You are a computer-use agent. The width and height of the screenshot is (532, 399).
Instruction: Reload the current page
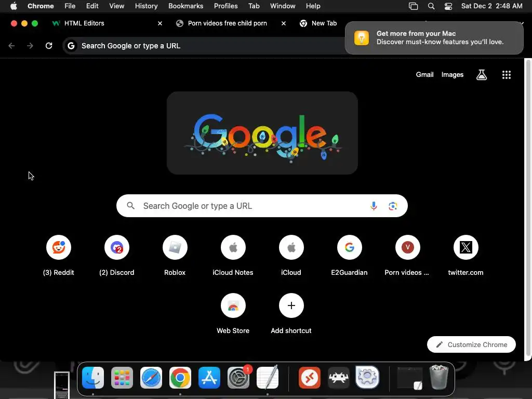click(x=49, y=46)
